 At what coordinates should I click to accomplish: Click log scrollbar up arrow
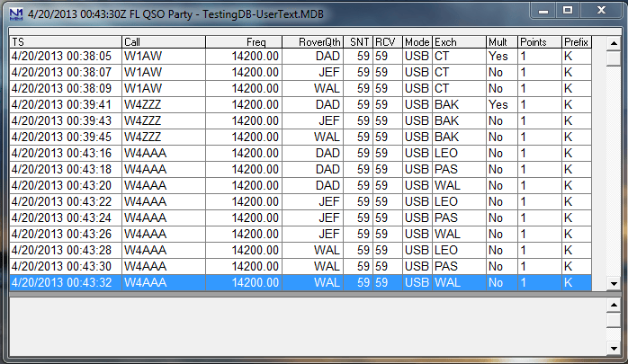click(614, 43)
